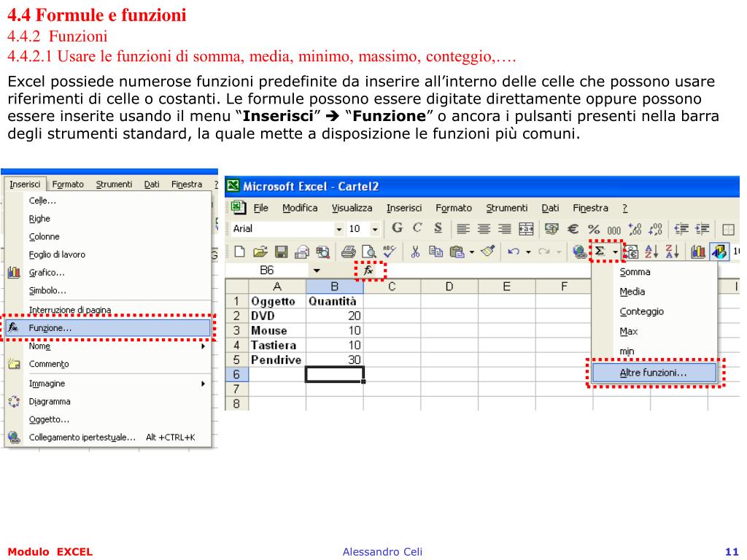
Task: Open the Arial font name dropdown
Action: [338, 229]
